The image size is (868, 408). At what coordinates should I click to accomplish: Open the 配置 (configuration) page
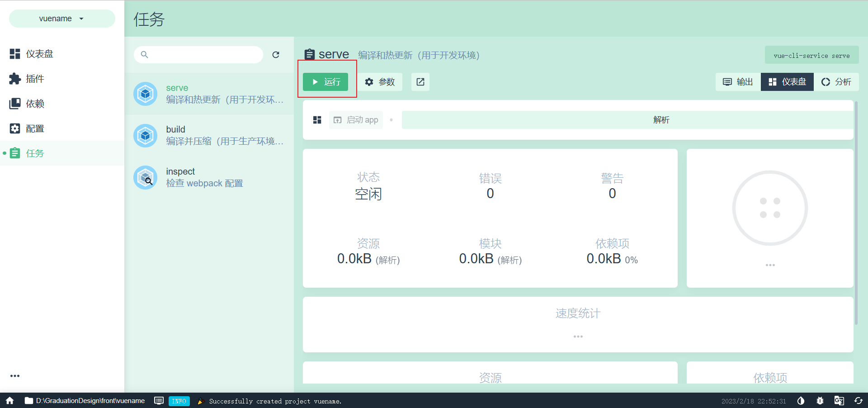pos(35,128)
